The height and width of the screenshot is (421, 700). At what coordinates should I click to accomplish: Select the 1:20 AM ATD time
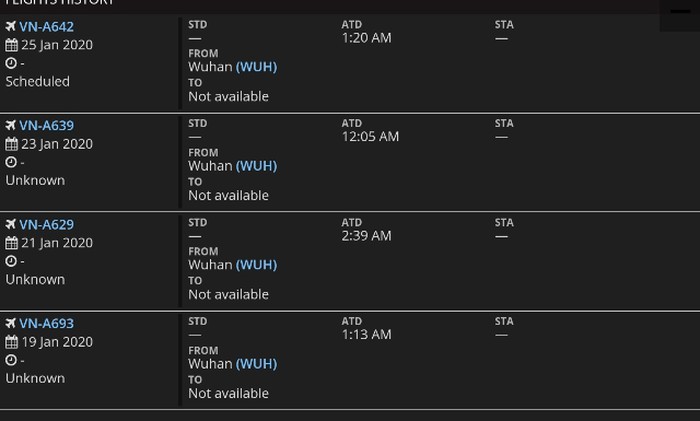[367, 38]
